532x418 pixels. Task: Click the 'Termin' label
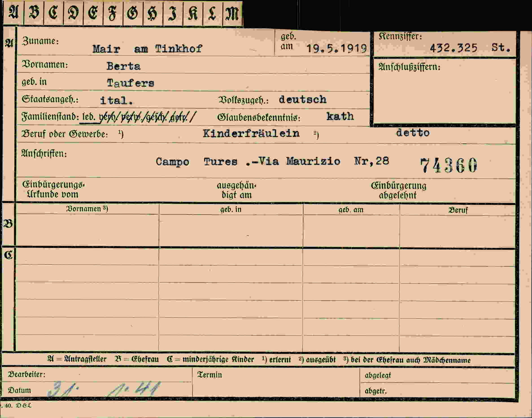coord(209,375)
